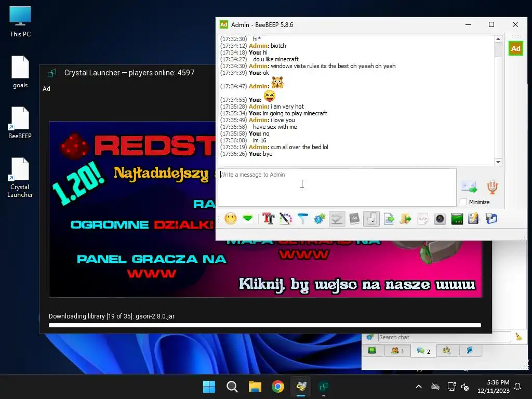Select the This PC desktop icon
532x399 pixels.
[20, 22]
